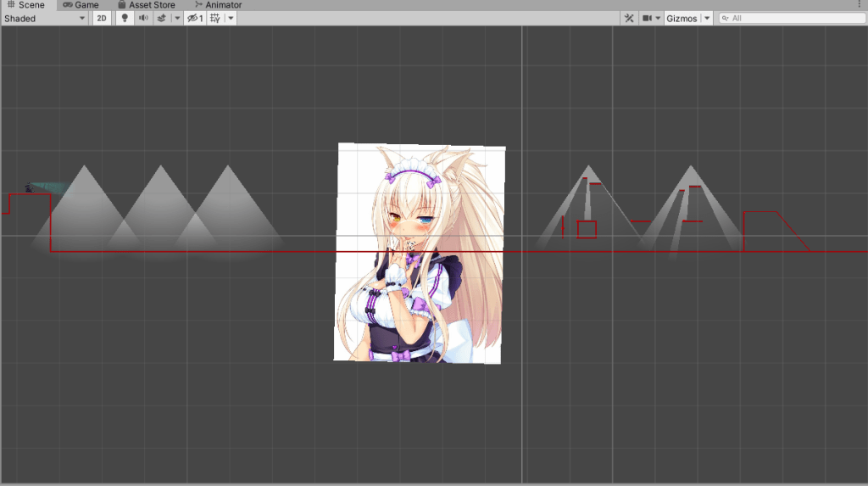Toggle scene audio speaker icon
This screenshot has height=486, width=868.
[142, 18]
